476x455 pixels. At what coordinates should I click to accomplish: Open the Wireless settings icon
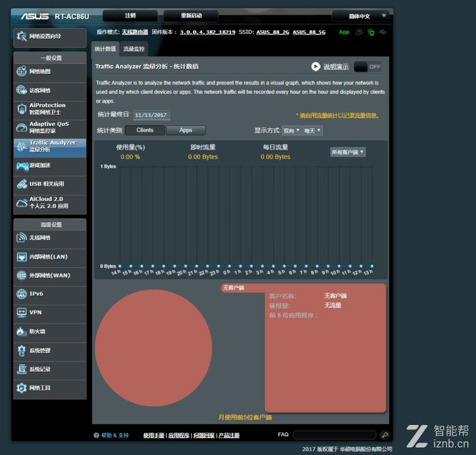point(21,237)
